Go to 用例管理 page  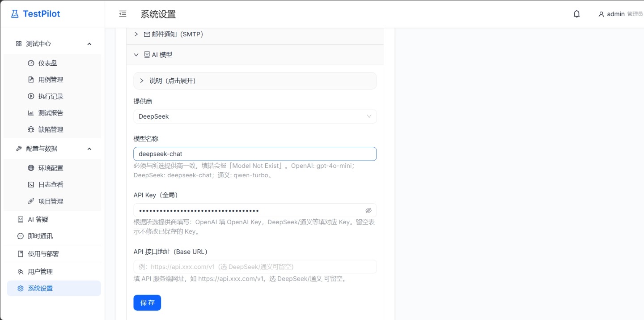pos(52,80)
